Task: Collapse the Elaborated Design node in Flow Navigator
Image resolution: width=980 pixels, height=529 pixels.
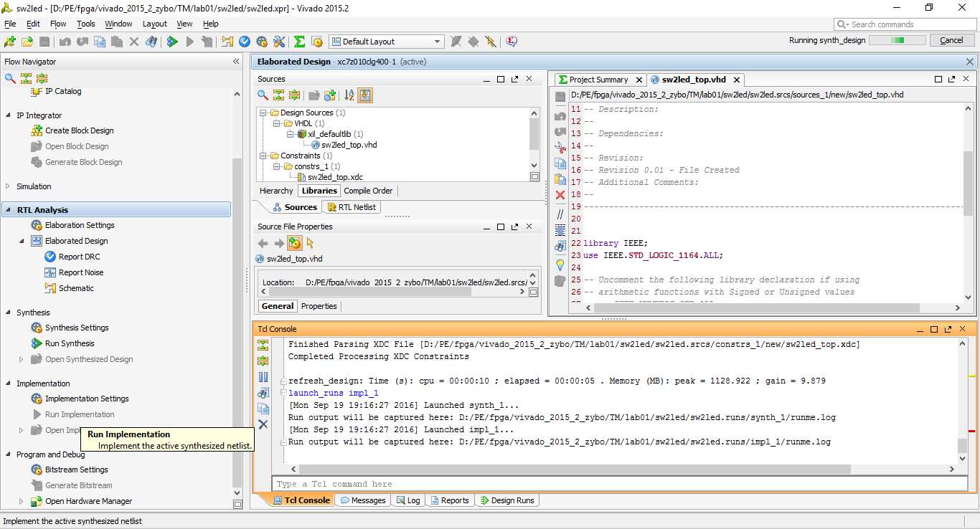Action: tap(22, 241)
